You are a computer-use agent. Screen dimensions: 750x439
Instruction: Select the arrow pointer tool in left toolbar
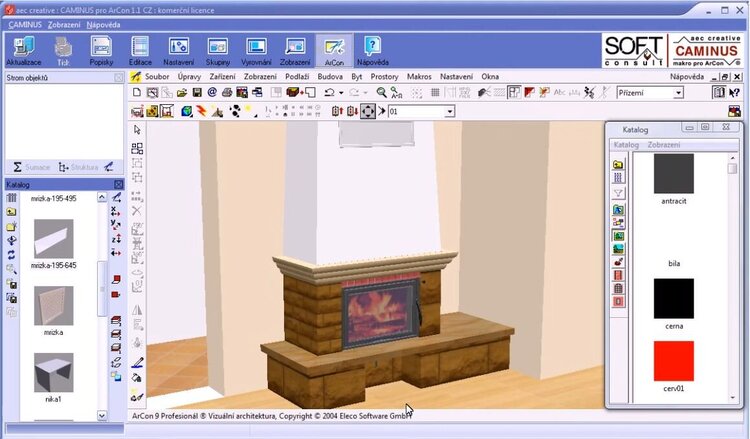point(137,130)
